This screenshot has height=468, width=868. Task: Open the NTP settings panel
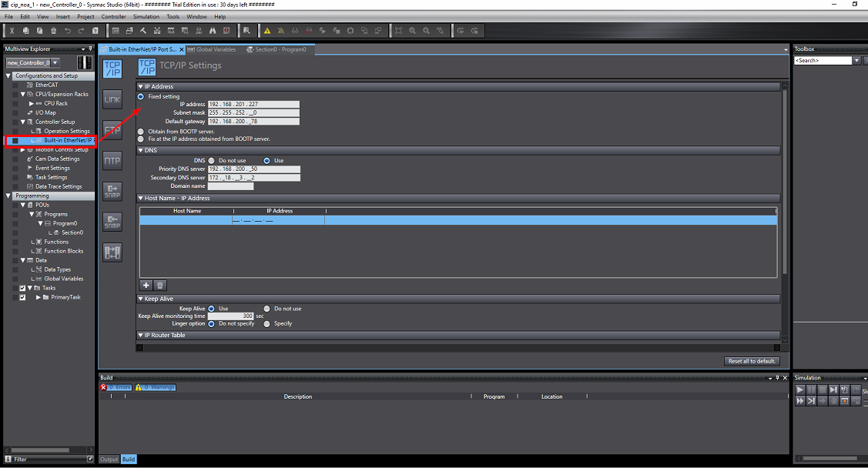[112, 160]
